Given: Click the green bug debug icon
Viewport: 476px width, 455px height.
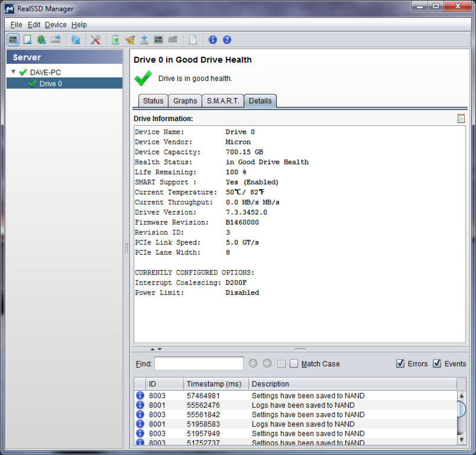Looking at the screenshot, I should point(41,40).
